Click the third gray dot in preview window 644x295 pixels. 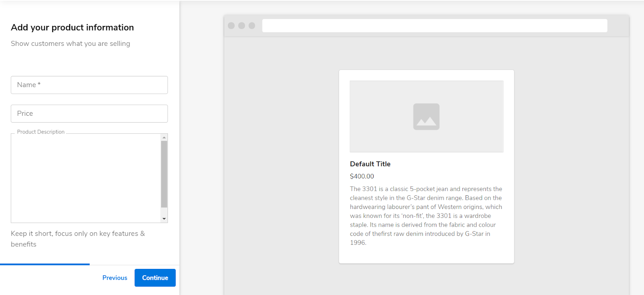(252, 26)
